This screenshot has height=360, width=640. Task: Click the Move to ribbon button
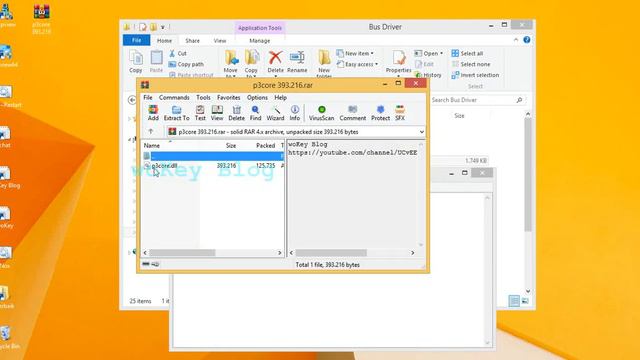(x=231, y=63)
